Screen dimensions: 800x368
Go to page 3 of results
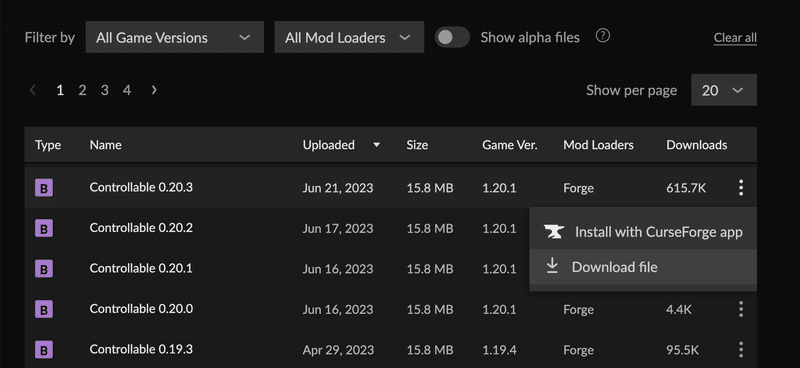click(x=105, y=90)
